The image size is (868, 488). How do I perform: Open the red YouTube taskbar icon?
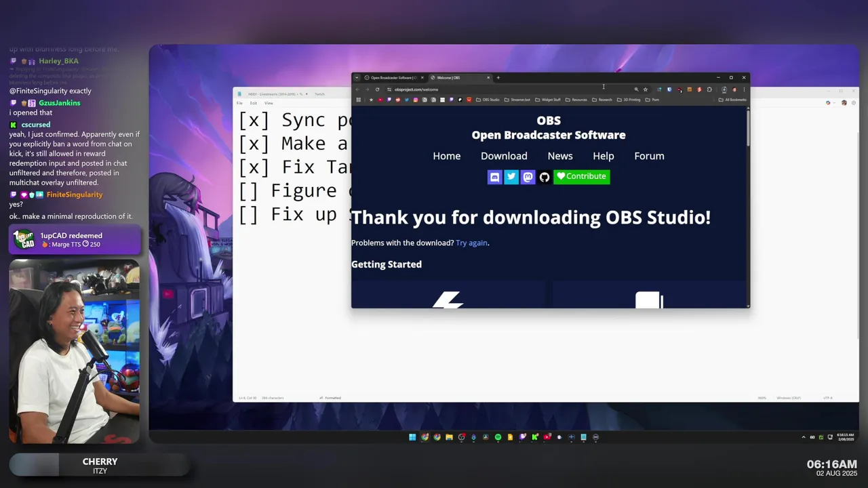tap(547, 437)
